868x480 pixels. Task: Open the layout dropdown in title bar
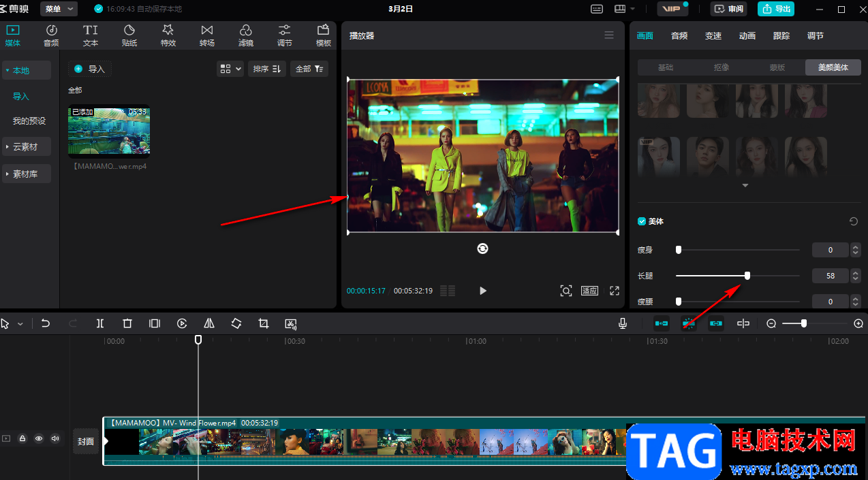624,9
